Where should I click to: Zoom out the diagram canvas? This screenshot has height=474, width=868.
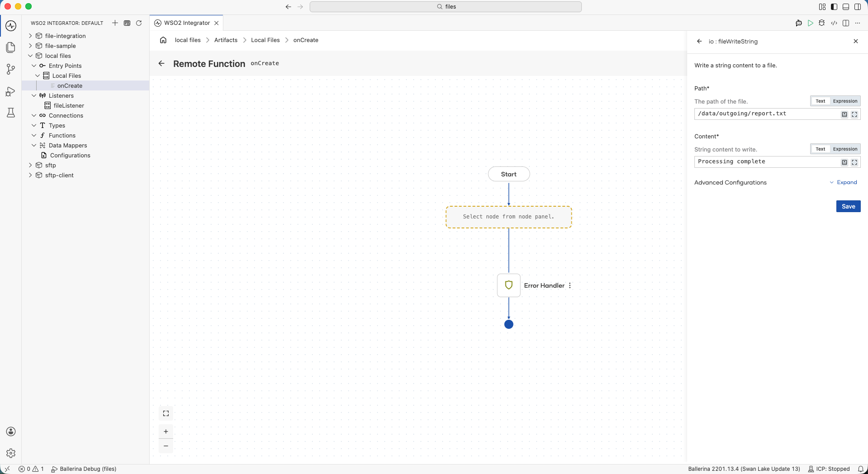(x=166, y=446)
